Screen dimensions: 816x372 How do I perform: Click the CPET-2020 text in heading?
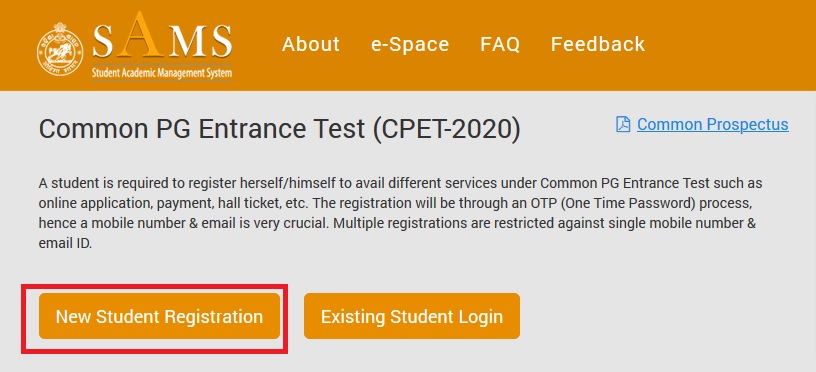(447, 129)
